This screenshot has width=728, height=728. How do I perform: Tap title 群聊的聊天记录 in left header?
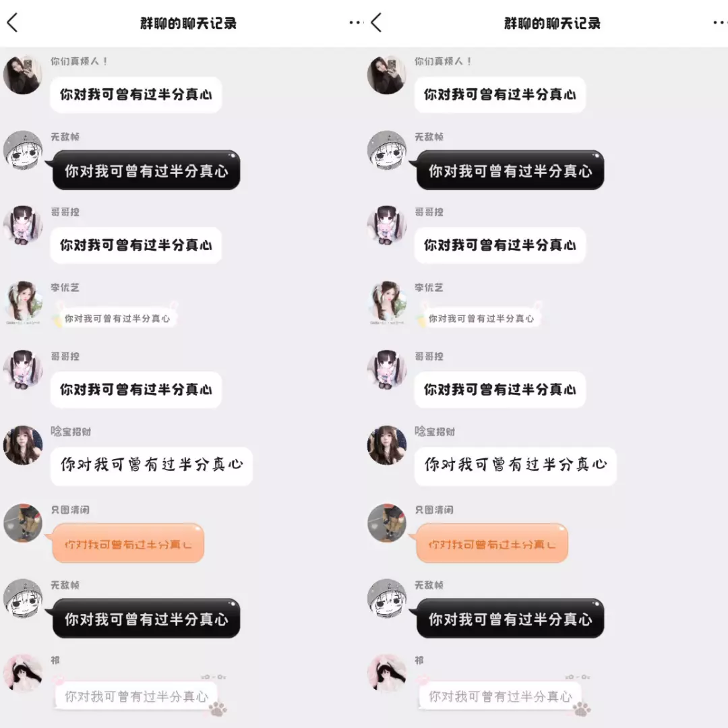[189, 23]
